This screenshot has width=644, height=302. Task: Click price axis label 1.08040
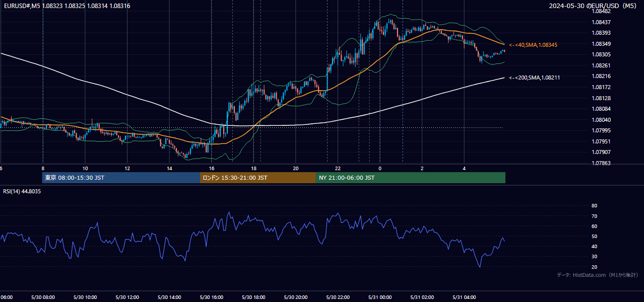[x=601, y=120]
